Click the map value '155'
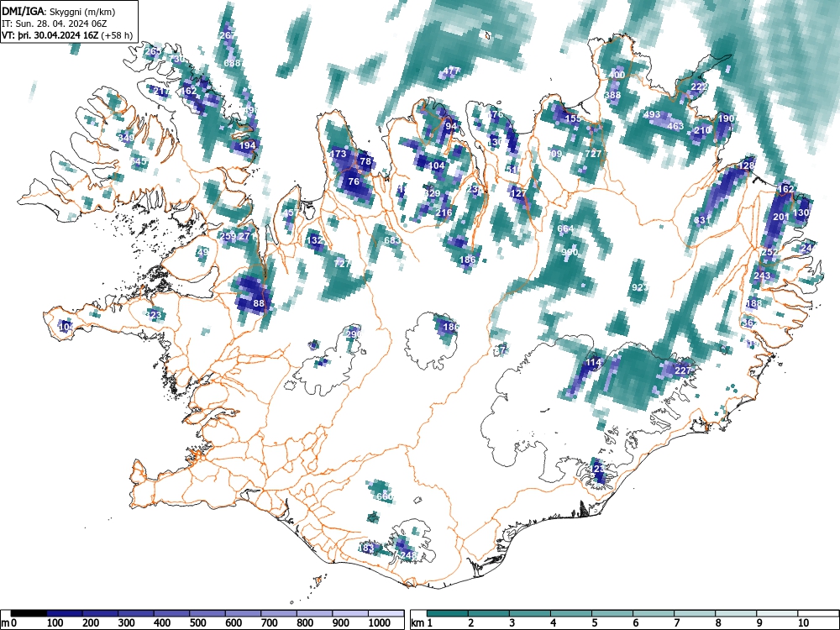The image size is (840, 630). (573, 118)
